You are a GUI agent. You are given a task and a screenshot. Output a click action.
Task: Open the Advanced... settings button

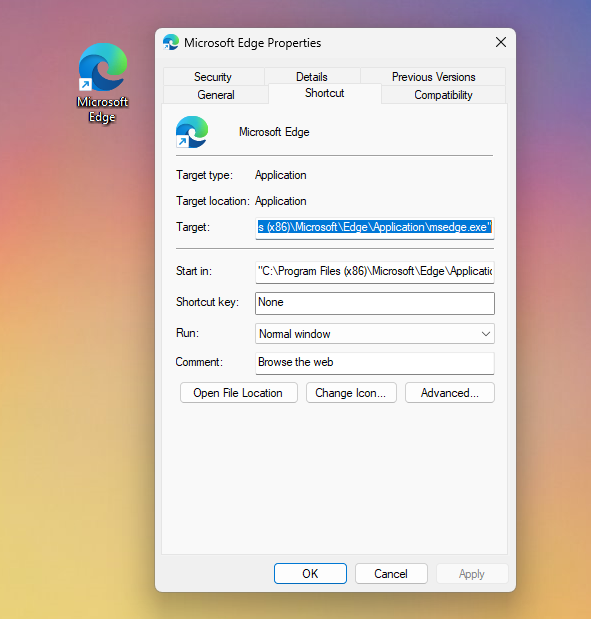pos(450,393)
